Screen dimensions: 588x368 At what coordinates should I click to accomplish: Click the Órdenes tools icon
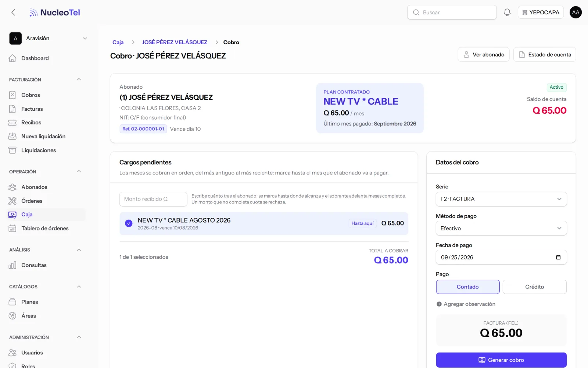pos(12,201)
